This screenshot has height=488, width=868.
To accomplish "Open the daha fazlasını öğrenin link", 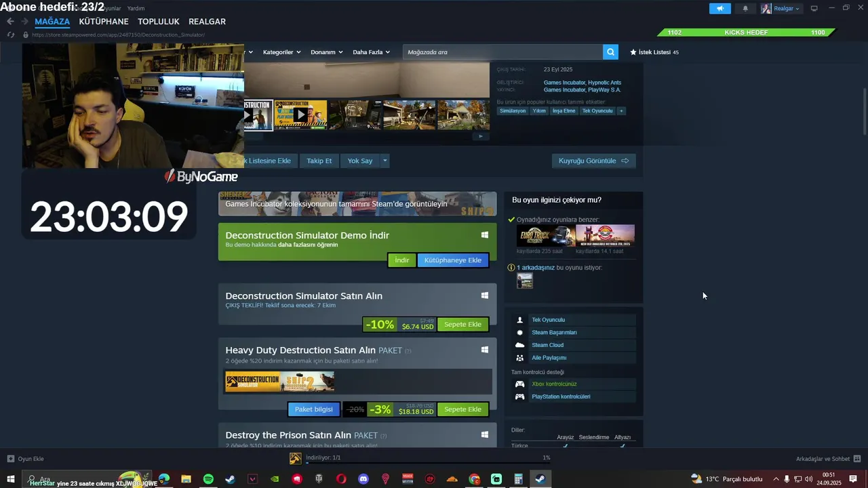I will [x=308, y=245].
